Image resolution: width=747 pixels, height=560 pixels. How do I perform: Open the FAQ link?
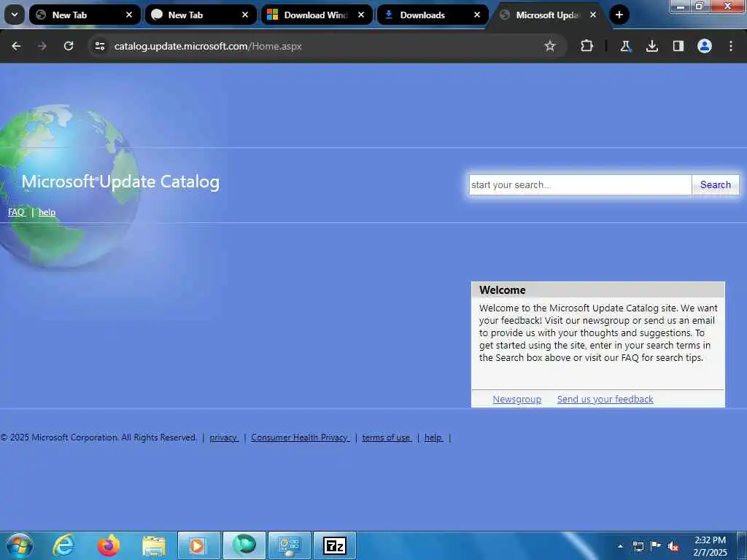pos(16,212)
